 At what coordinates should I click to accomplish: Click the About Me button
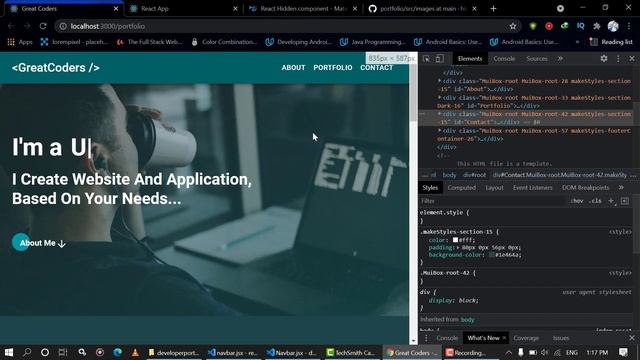[x=39, y=243]
